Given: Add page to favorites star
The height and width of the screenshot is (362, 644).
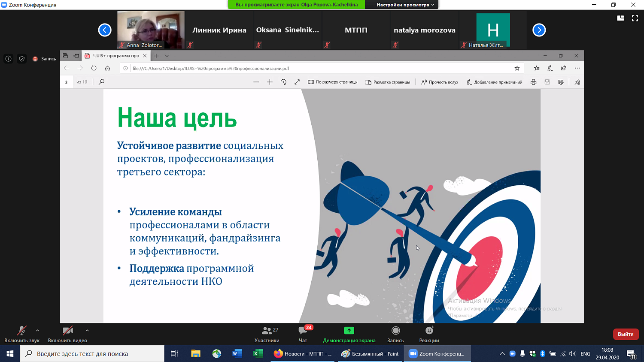Looking at the screenshot, I should [517, 68].
